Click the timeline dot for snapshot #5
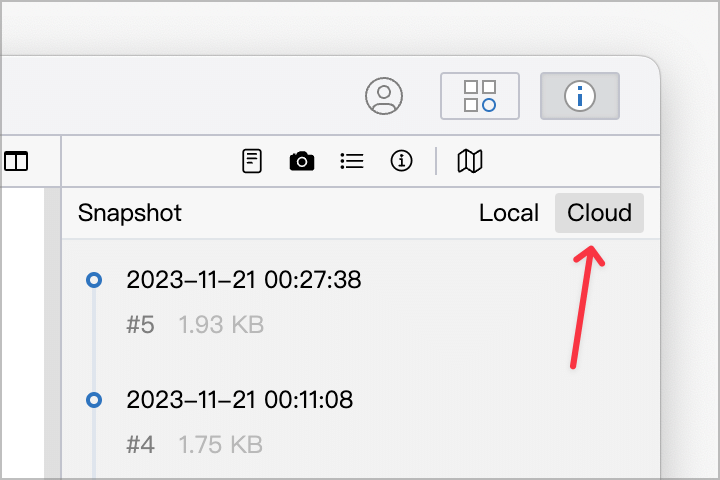This screenshot has width=720, height=480. pos(94,280)
